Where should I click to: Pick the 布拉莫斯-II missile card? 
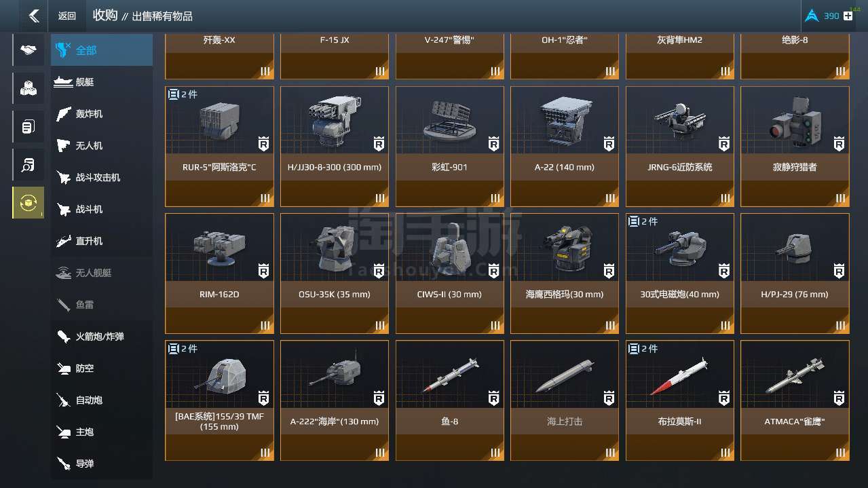tap(680, 400)
